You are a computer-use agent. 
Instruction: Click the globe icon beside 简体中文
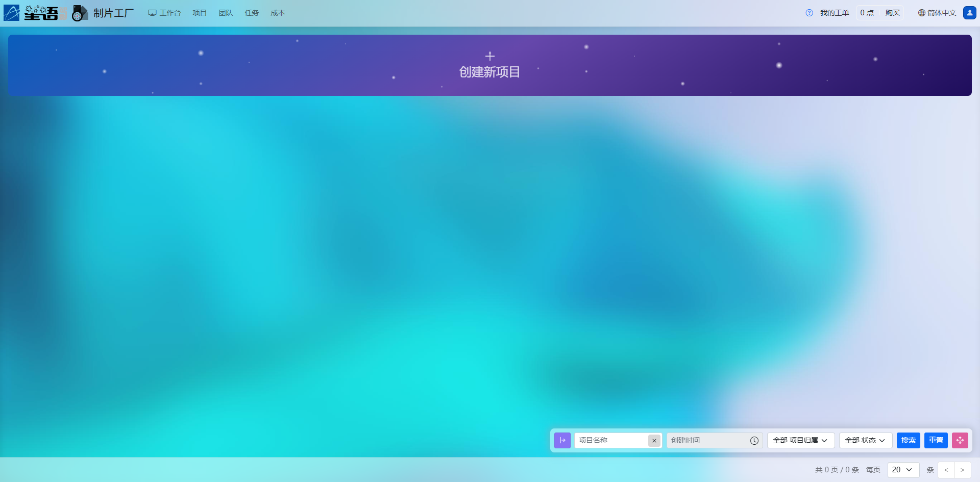[921, 13]
